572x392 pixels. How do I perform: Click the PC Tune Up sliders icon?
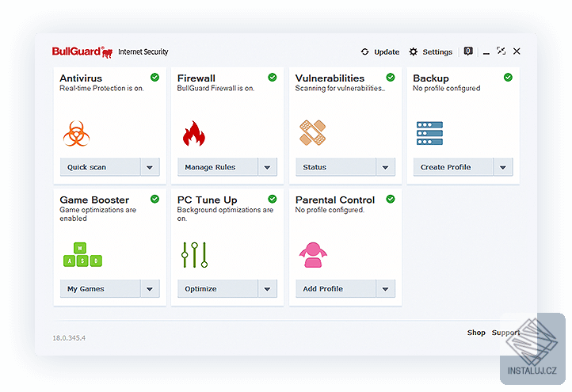point(194,254)
